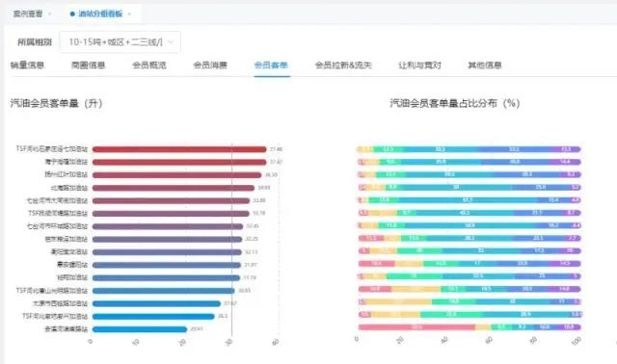Click the top red bar valued 37.48
617x364 pixels.
point(179,149)
